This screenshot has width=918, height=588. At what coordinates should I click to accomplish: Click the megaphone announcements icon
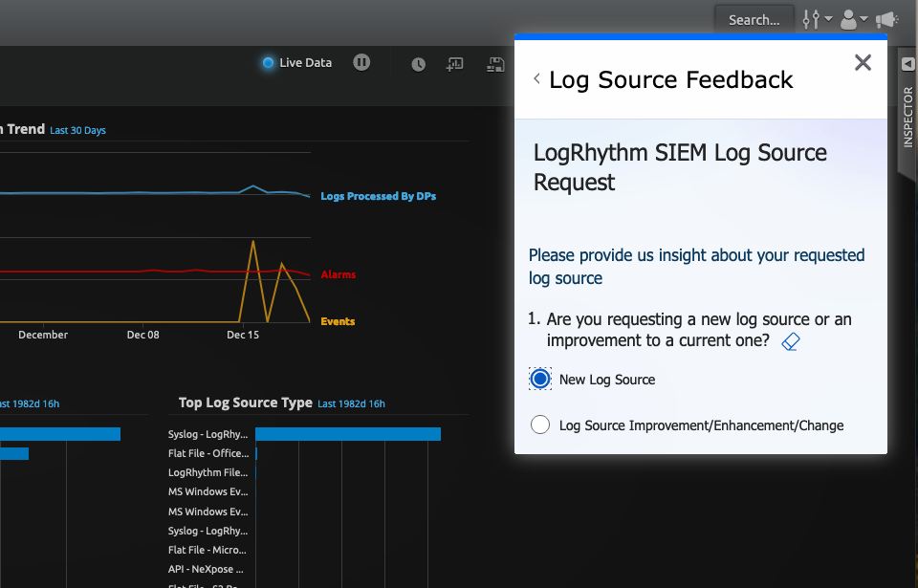point(887,19)
